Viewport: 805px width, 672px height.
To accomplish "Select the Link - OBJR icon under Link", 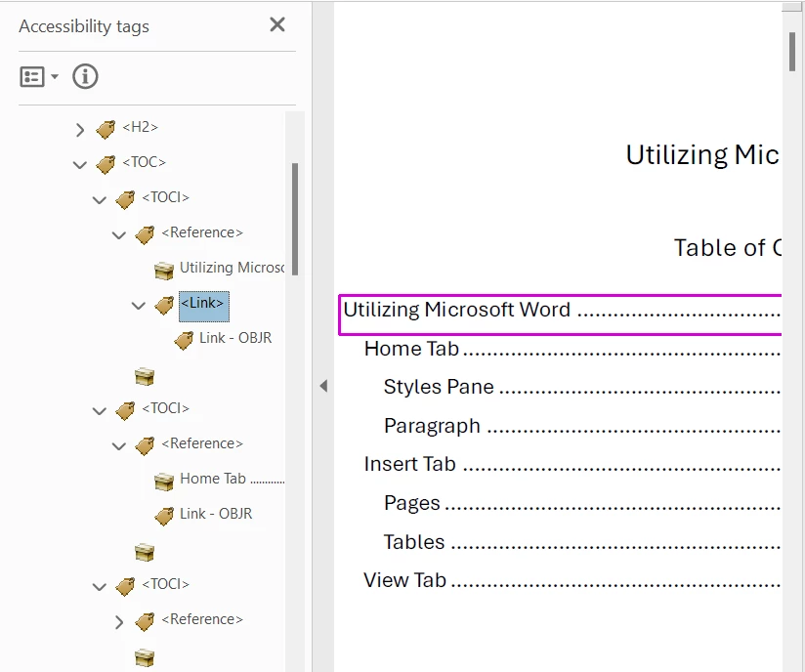I will [x=184, y=340].
